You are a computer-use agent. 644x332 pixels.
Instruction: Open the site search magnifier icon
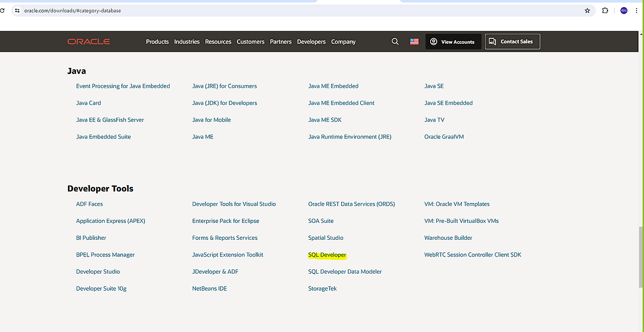[395, 42]
